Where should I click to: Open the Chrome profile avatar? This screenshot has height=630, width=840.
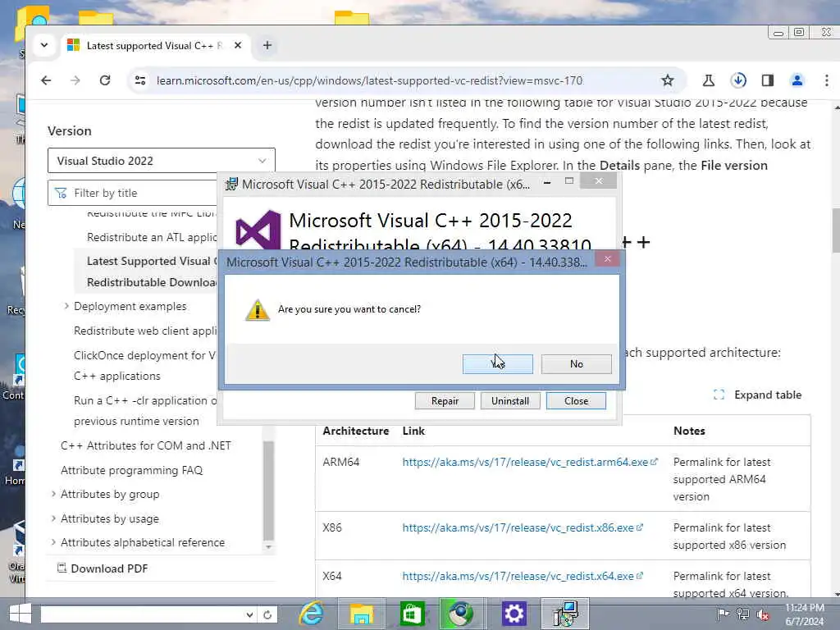797,80
